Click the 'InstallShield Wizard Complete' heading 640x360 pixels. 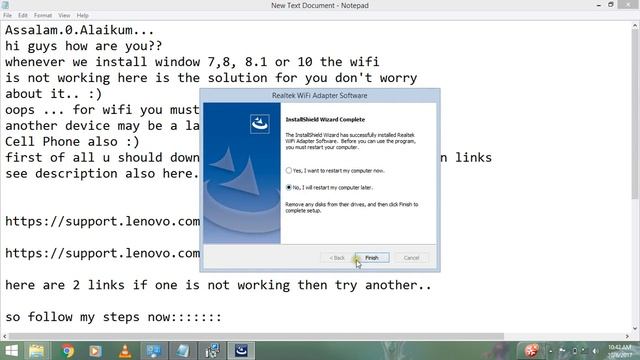(x=325, y=120)
